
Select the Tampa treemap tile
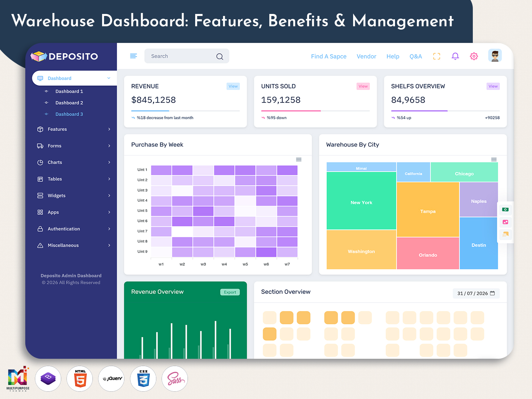click(x=428, y=209)
